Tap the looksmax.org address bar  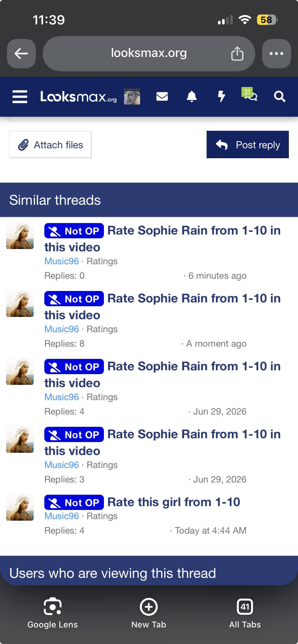point(149,53)
